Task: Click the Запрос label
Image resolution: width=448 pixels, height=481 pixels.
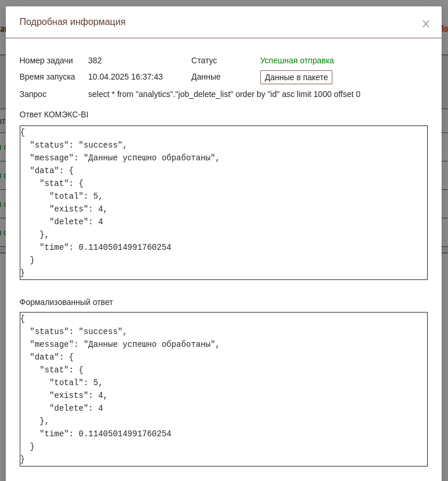Action: pyautogui.click(x=33, y=94)
